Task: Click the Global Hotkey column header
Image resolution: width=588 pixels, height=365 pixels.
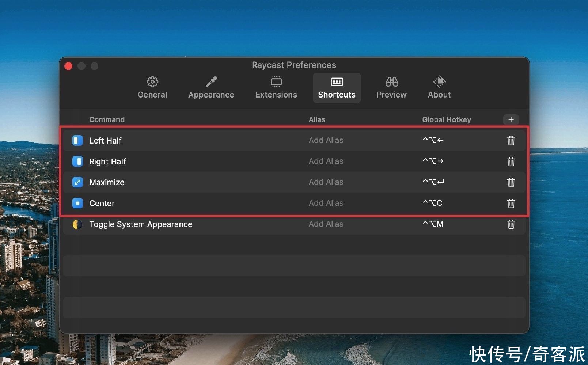Action: (x=447, y=119)
